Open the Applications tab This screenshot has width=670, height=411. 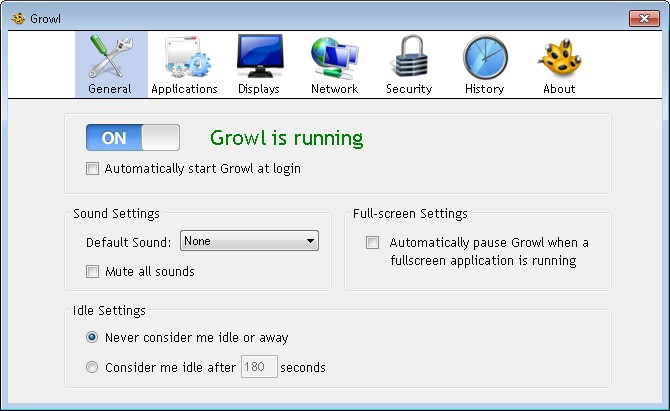pos(185,65)
